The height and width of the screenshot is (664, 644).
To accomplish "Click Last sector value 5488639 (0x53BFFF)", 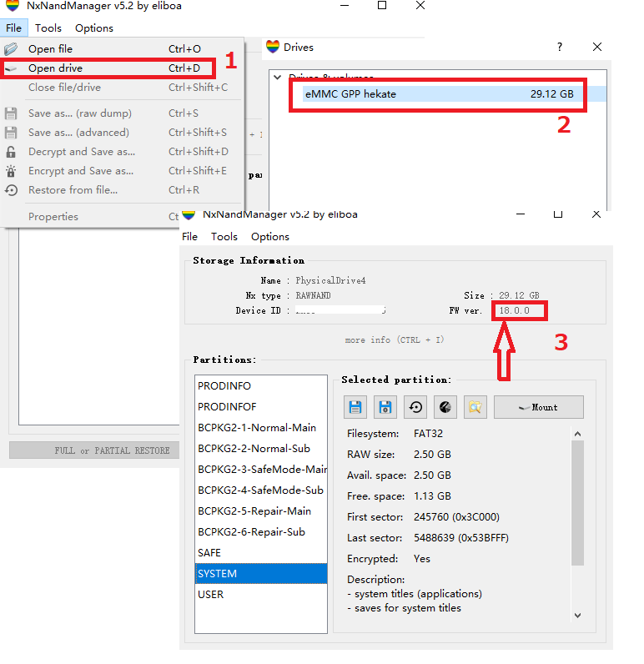I will pos(461,538).
